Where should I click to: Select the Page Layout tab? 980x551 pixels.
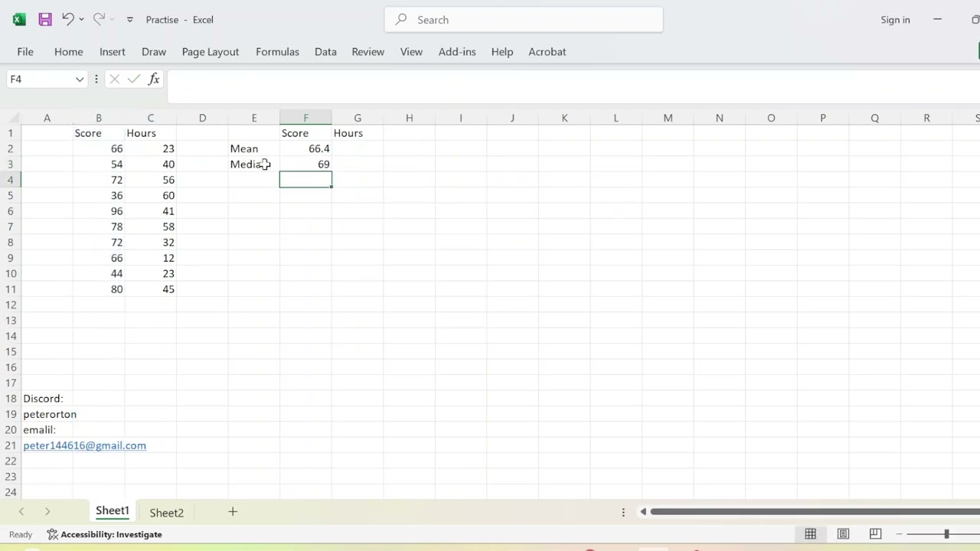point(211,51)
